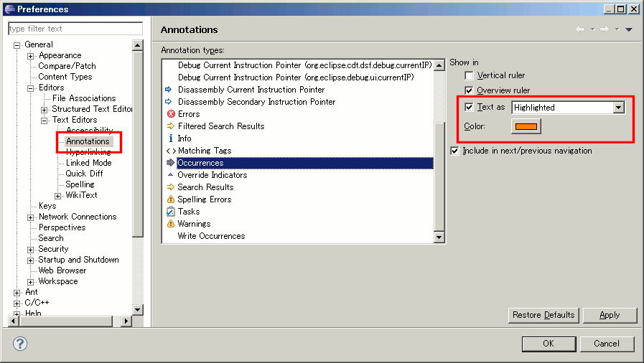
Task: Open help with the question mark icon
Action: [x=20, y=344]
